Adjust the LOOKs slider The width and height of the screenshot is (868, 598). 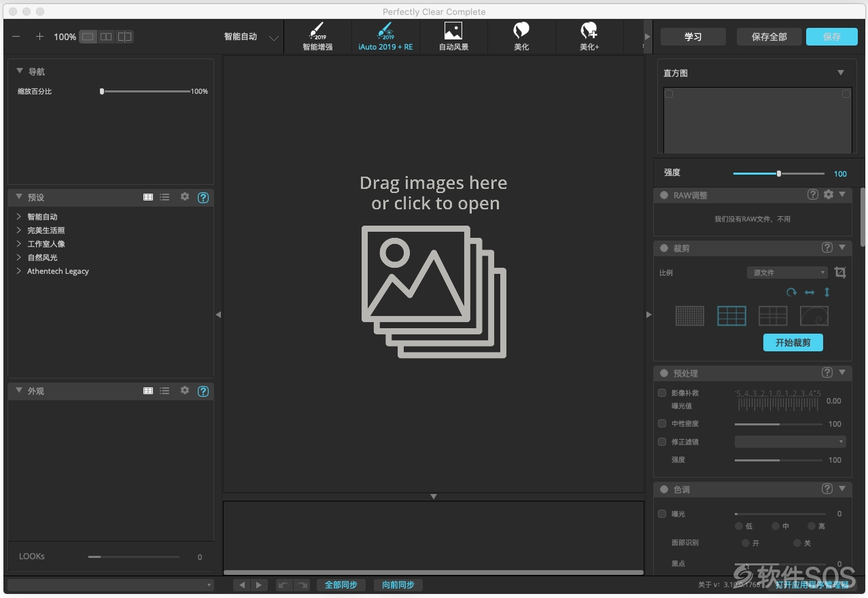click(x=134, y=557)
